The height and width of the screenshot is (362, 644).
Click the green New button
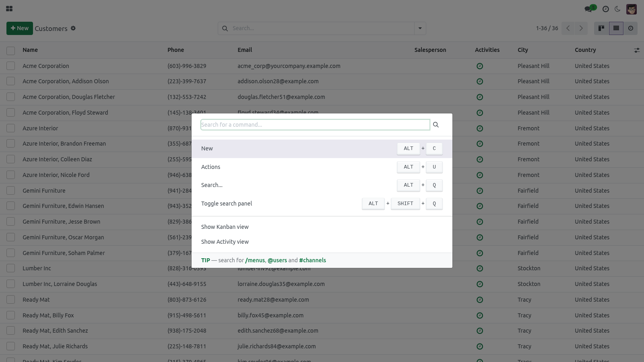point(19,28)
